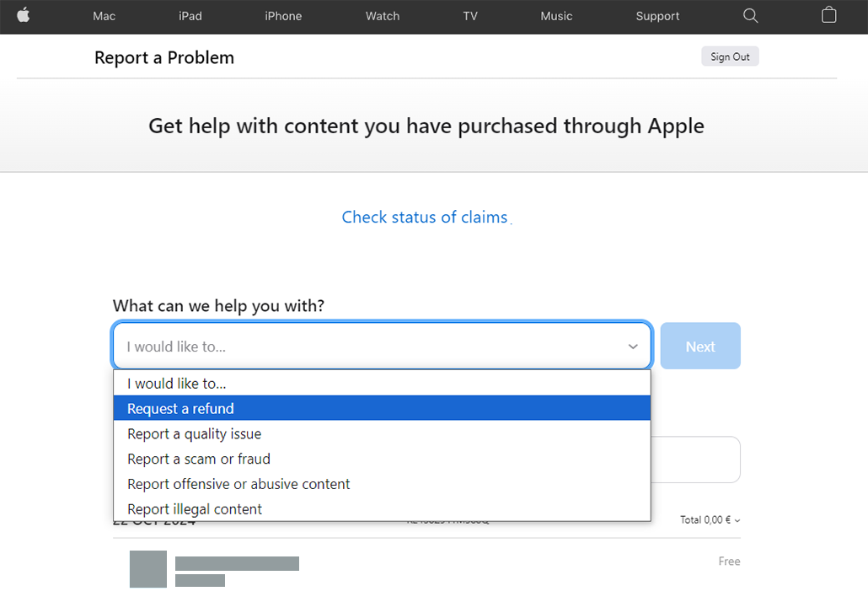
Task: Expand the Total 0,00 € order details
Action: pyautogui.click(x=710, y=520)
